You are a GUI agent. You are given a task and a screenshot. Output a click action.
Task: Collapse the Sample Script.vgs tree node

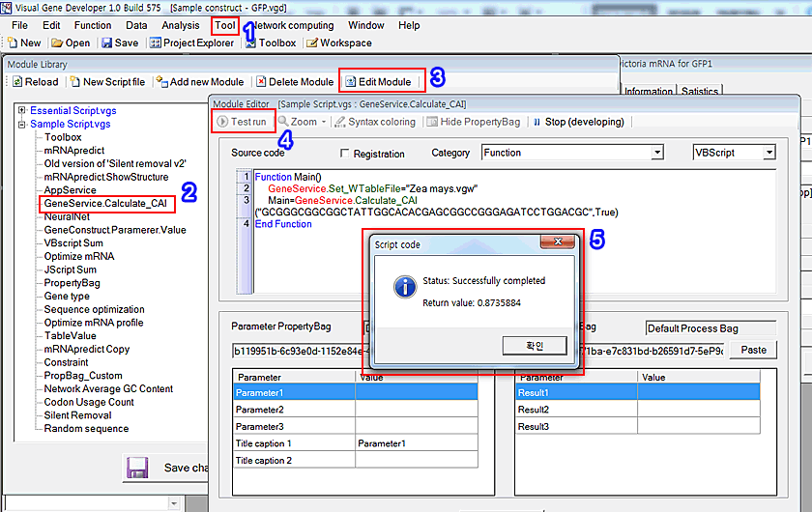pyautogui.click(x=21, y=125)
